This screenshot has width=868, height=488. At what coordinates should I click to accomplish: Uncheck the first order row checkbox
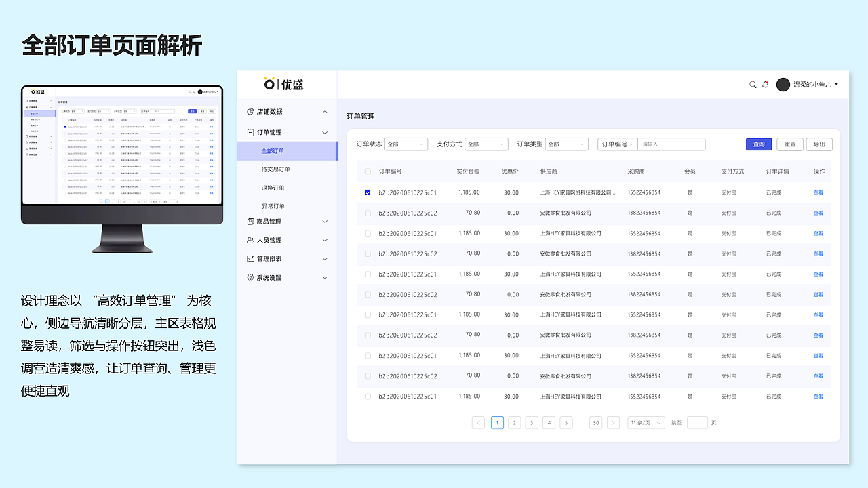click(368, 192)
